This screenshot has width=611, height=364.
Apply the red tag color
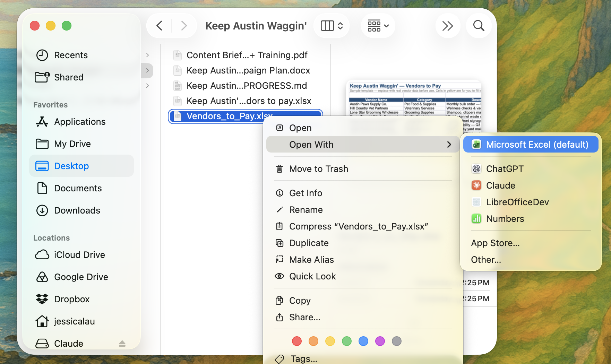pyautogui.click(x=297, y=341)
